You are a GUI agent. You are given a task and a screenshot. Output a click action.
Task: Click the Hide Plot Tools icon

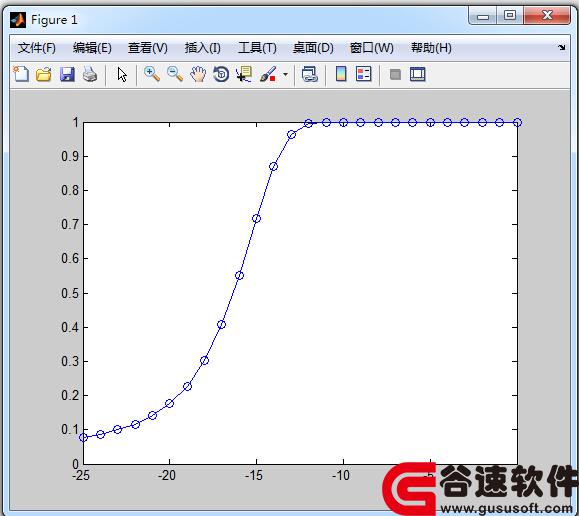(x=395, y=75)
